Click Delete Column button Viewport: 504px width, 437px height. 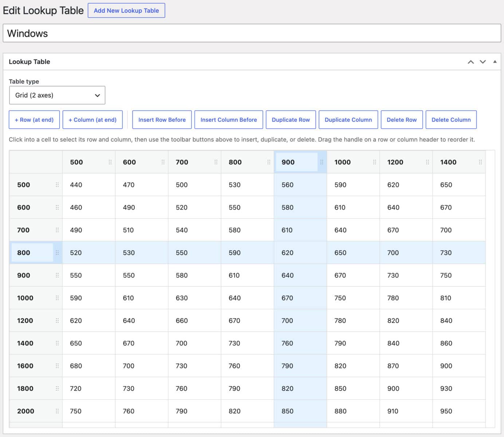pyautogui.click(x=451, y=120)
